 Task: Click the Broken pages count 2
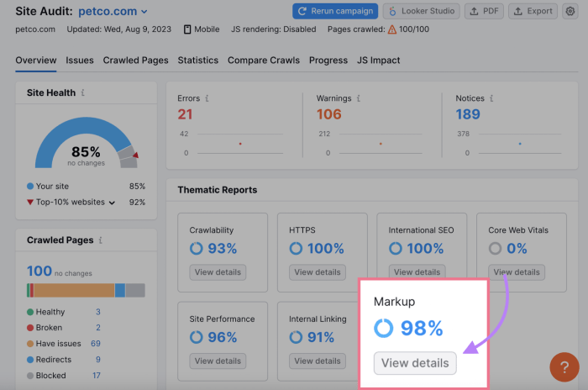[x=98, y=328]
